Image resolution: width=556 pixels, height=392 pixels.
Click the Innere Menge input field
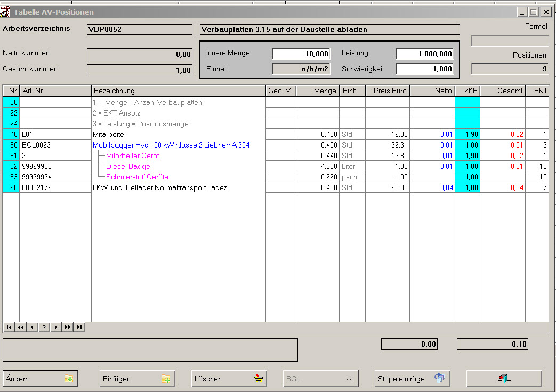pyautogui.click(x=301, y=54)
